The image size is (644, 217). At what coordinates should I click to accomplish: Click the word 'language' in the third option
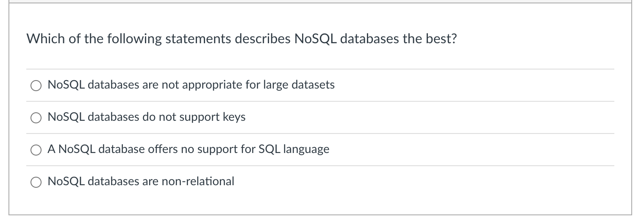tap(306, 150)
